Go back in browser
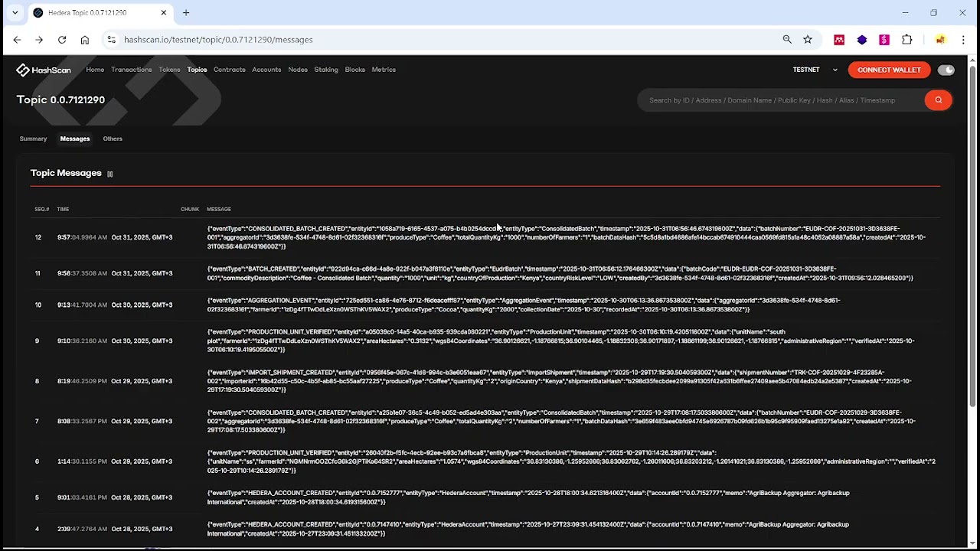This screenshot has height=551, width=980. pos(17,40)
